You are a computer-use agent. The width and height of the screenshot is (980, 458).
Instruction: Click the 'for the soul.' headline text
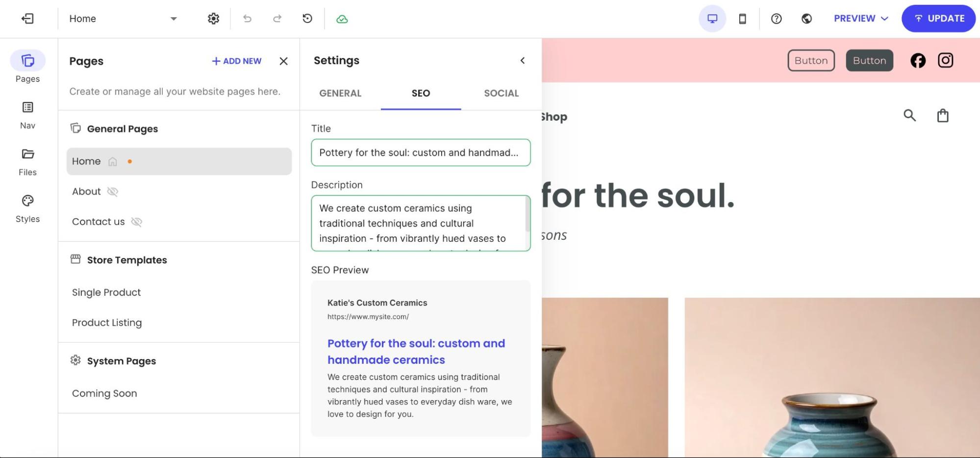tap(638, 196)
